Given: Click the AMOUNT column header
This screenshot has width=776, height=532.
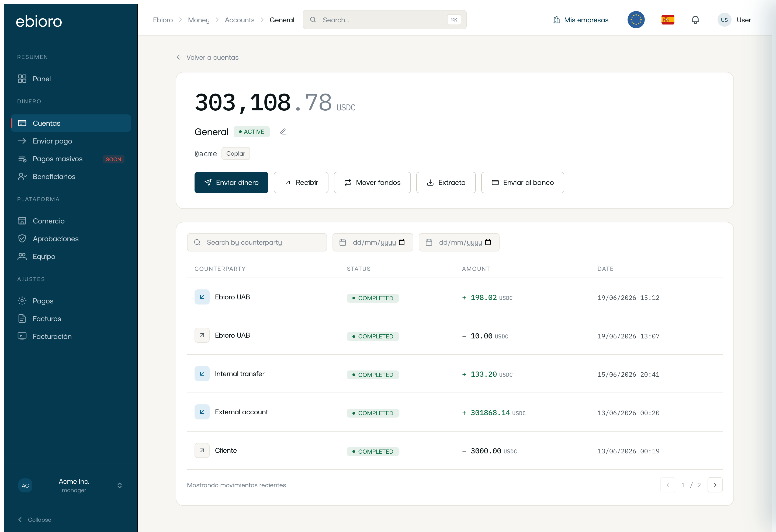Looking at the screenshot, I should click(x=476, y=269).
